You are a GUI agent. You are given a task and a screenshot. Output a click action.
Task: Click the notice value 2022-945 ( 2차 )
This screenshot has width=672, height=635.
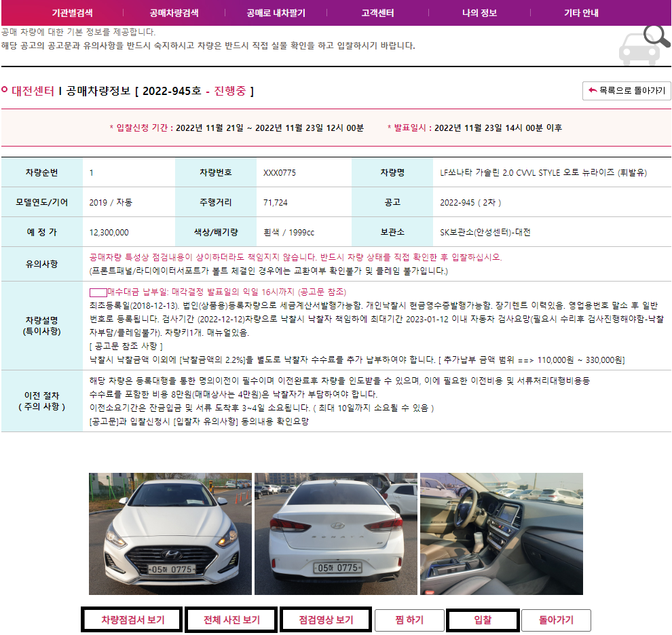[470, 202]
